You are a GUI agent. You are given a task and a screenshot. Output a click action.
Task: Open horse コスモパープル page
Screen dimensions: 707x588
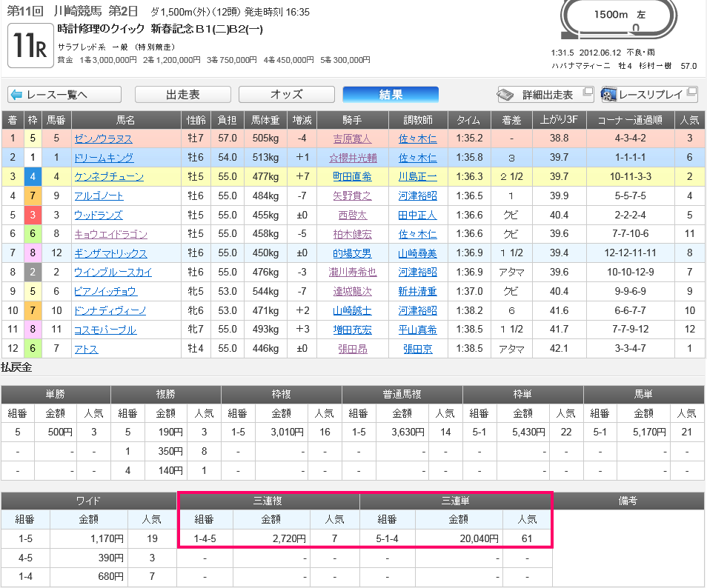click(x=105, y=330)
